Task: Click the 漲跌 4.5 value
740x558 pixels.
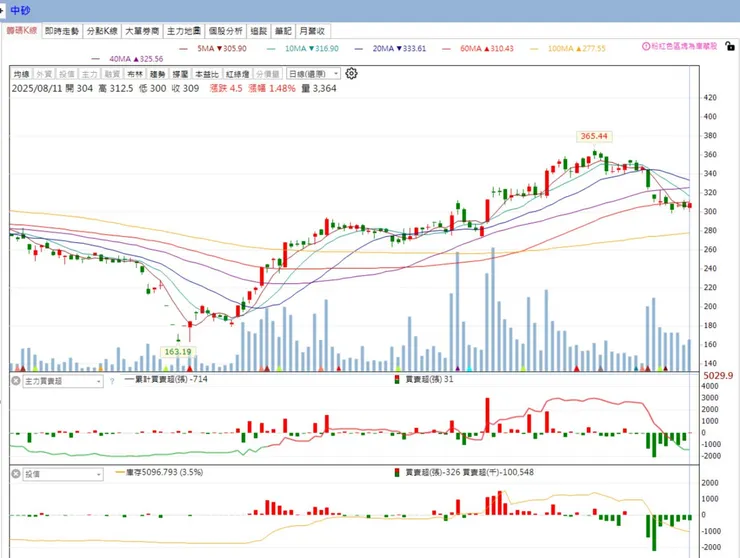Action: (x=226, y=88)
